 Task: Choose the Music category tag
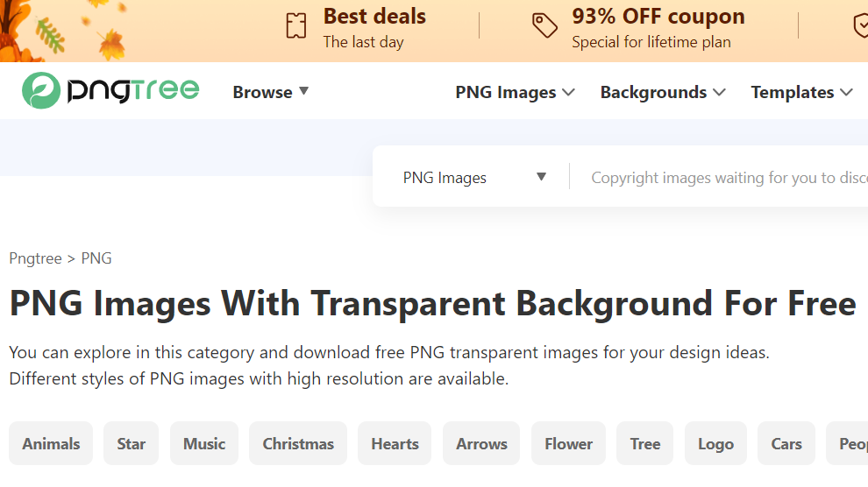point(204,443)
